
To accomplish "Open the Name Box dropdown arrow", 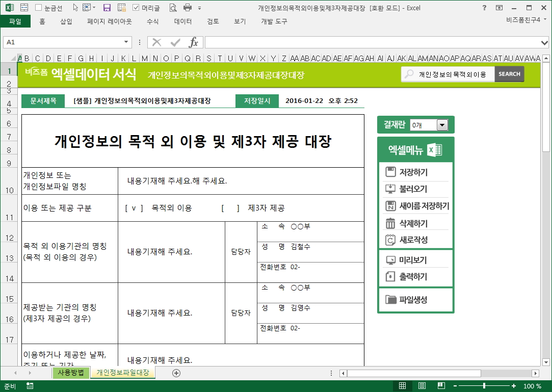I will point(126,42).
